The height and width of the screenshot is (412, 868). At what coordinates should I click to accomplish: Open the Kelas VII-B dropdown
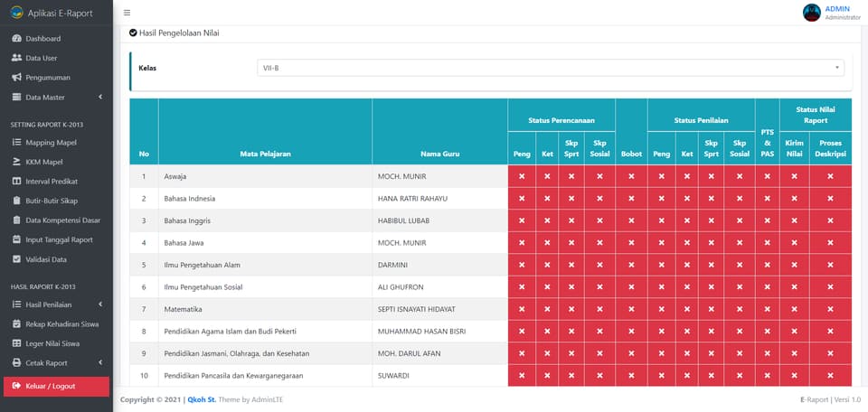[x=551, y=68]
